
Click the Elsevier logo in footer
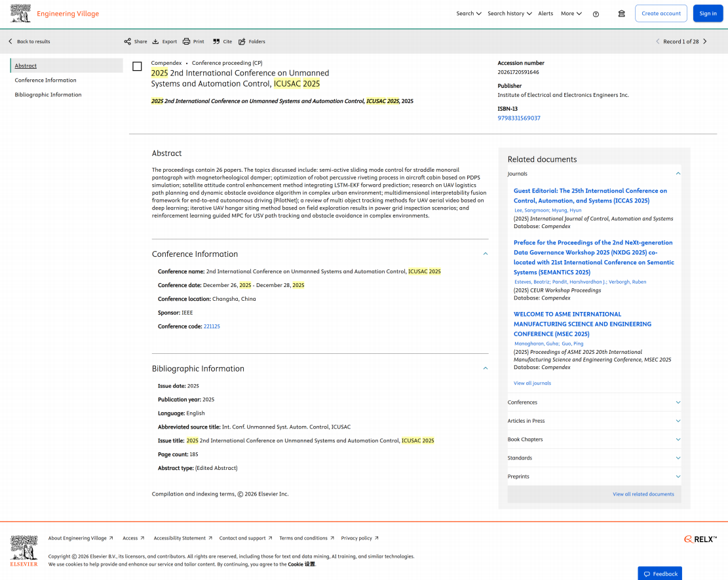(24, 551)
